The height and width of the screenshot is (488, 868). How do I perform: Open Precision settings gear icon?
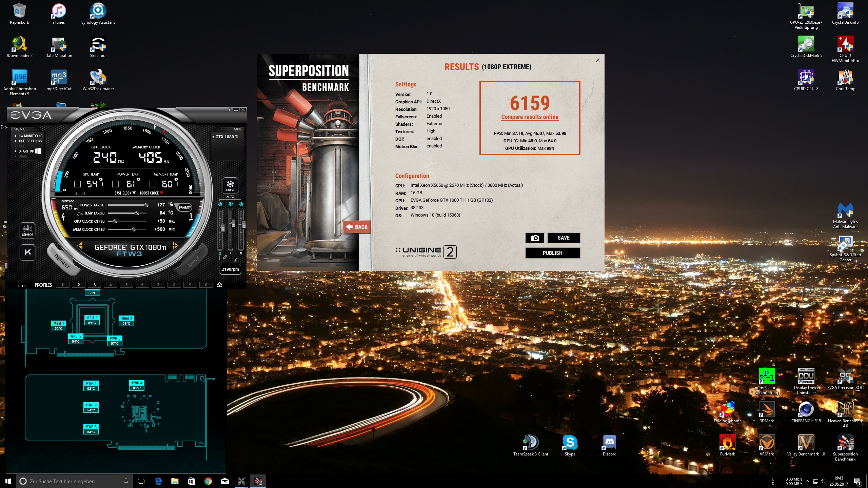[x=219, y=285]
